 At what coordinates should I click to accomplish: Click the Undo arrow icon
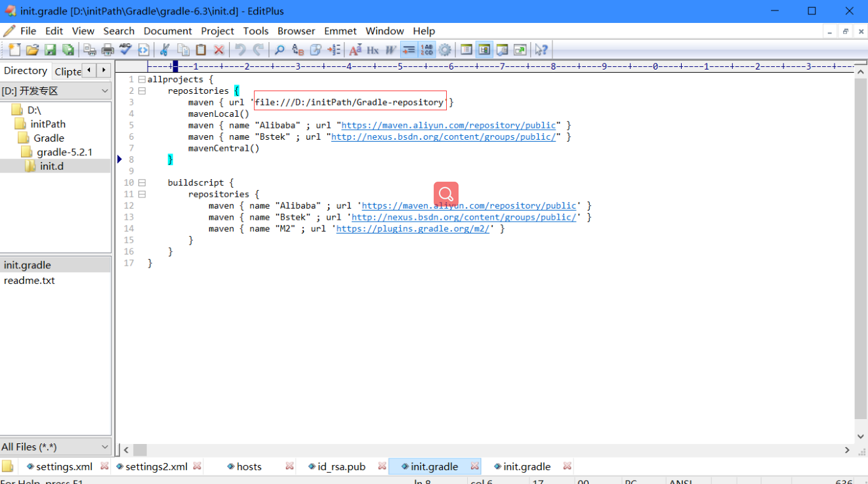(x=241, y=50)
